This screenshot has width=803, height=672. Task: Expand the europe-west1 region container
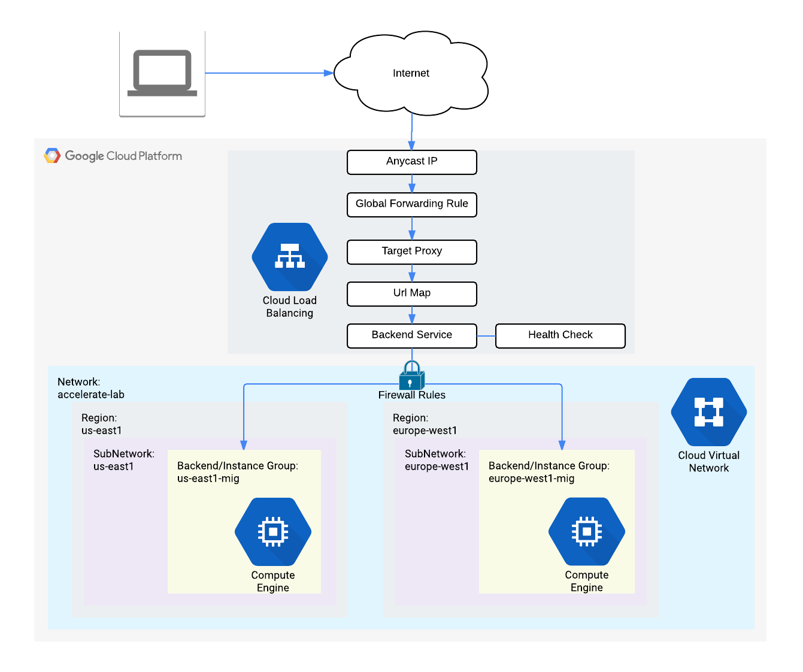pyautogui.click(x=426, y=423)
